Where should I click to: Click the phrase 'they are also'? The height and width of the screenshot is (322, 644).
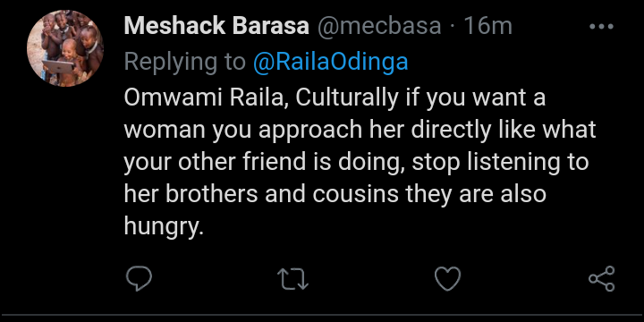click(x=476, y=195)
